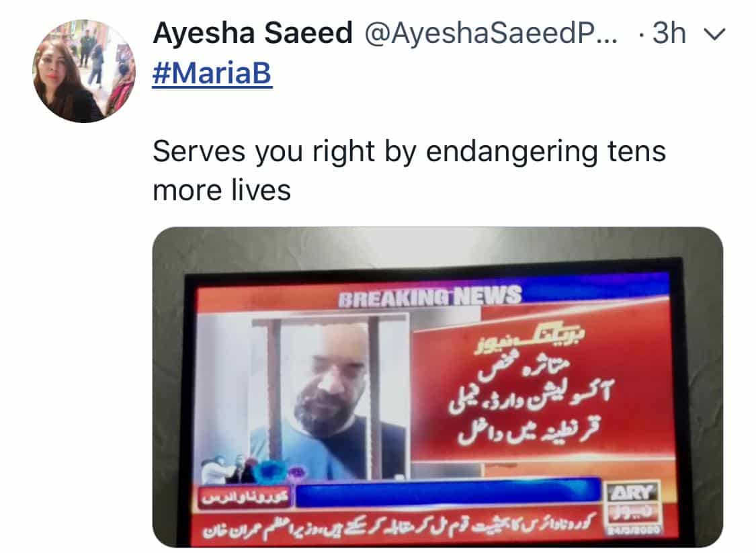Click the Urdu ticker at image bottom
The height and width of the screenshot is (553, 756).
[399, 525]
